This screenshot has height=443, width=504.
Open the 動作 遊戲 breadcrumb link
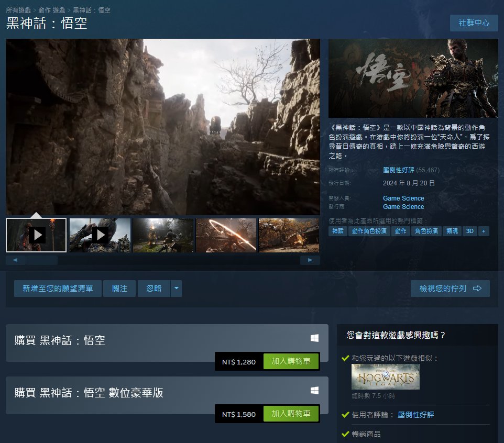[x=52, y=10]
